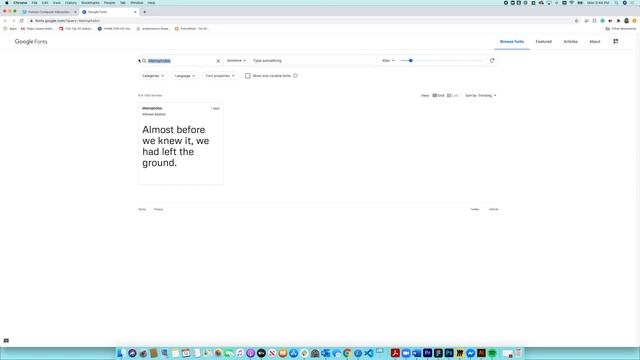
Task: Go back in the browser
Action: click(5, 20)
